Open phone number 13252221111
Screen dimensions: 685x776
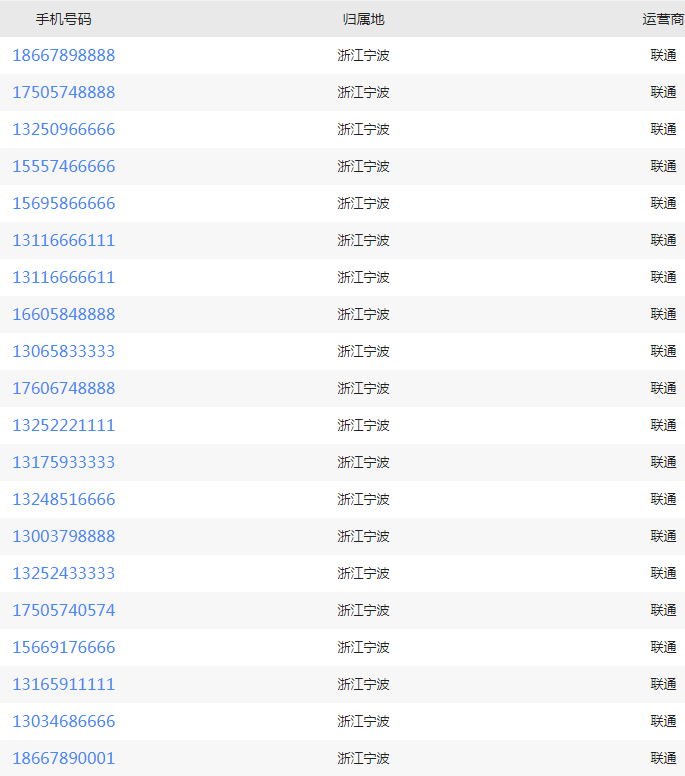click(x=63, y=426)
